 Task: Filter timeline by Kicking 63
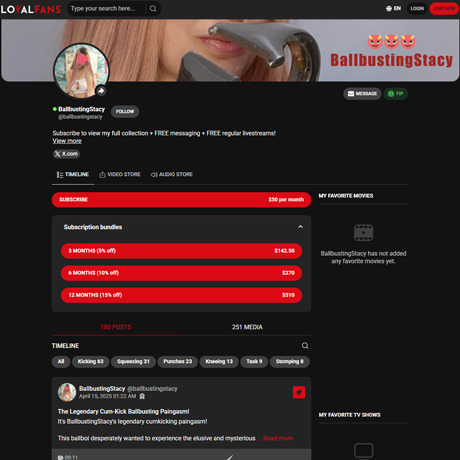point(90,362)
